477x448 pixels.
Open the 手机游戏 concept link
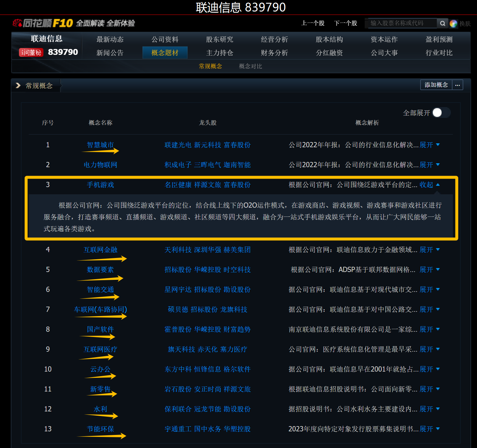[x=101, y=185]
